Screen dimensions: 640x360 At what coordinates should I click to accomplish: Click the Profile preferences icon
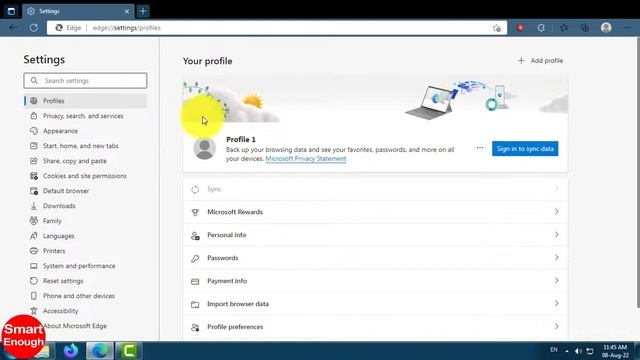pos(195,327)
